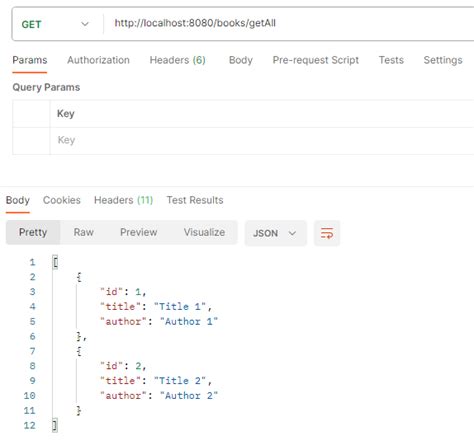Switch response view to Preview
The image size is (474, 445).
click(x=138, y=232)
